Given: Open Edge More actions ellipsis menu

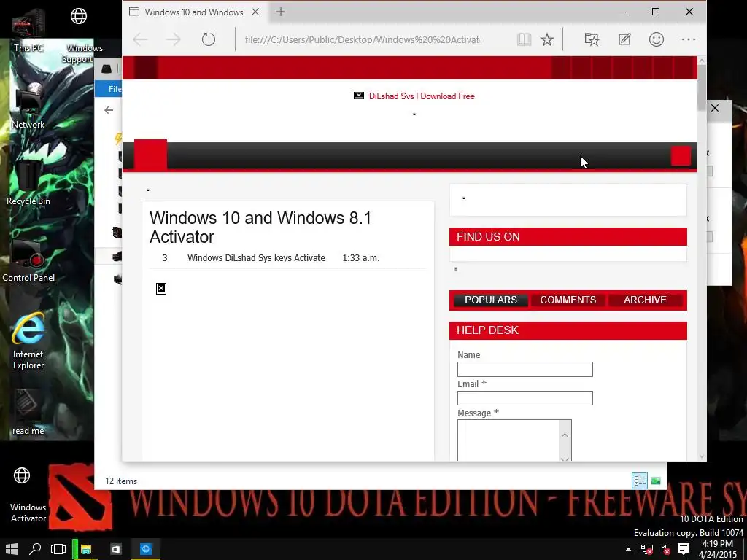Looking at the screenshot, I should pos(689,39).
